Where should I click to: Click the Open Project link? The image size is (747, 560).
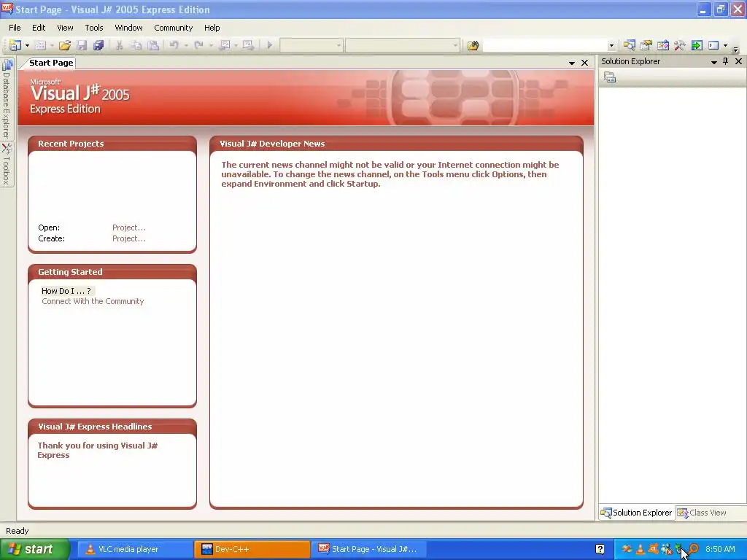click(x=129, y=227)
